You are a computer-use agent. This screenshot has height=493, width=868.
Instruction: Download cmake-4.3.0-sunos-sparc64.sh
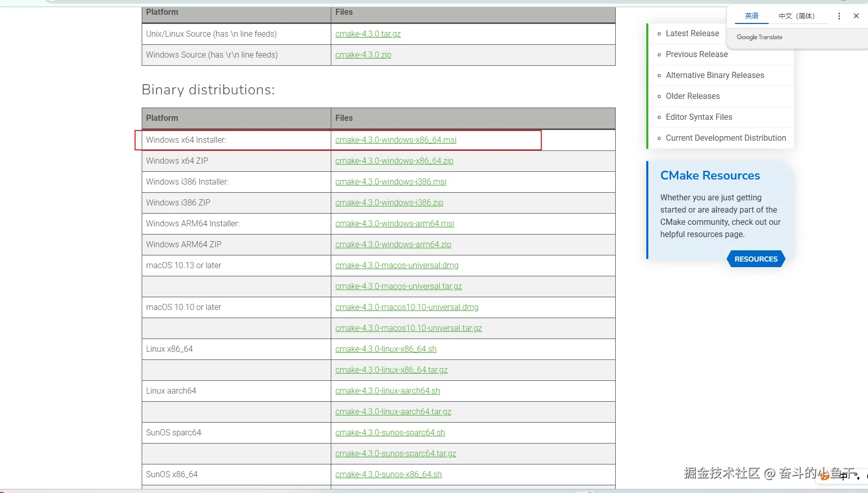coord(390,433)
